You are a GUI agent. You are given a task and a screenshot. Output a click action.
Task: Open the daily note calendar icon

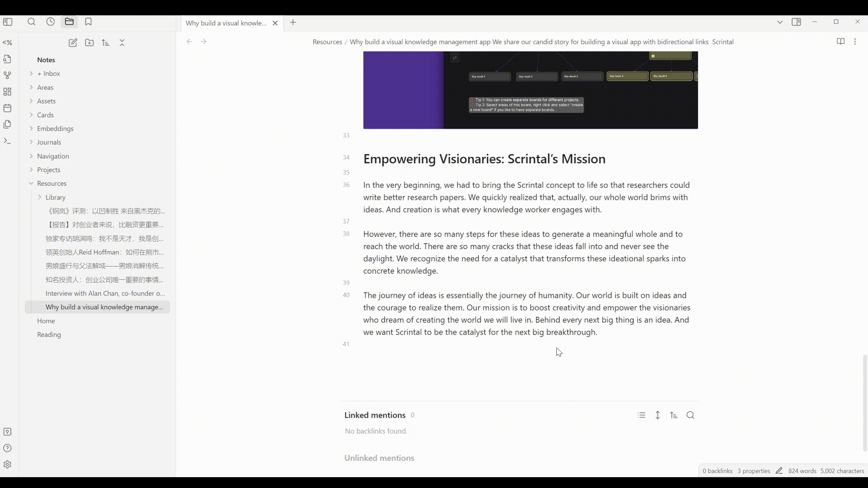[x=7, y=108]
